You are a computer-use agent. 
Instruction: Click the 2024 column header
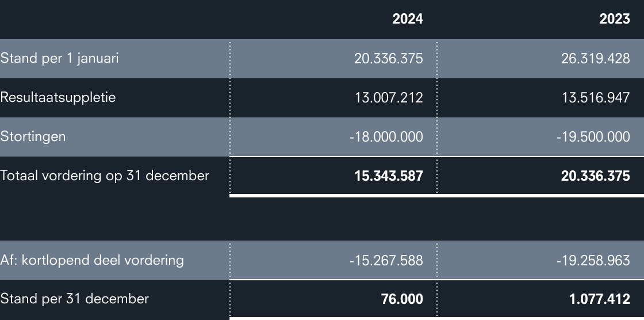click(x=407, y=19)
